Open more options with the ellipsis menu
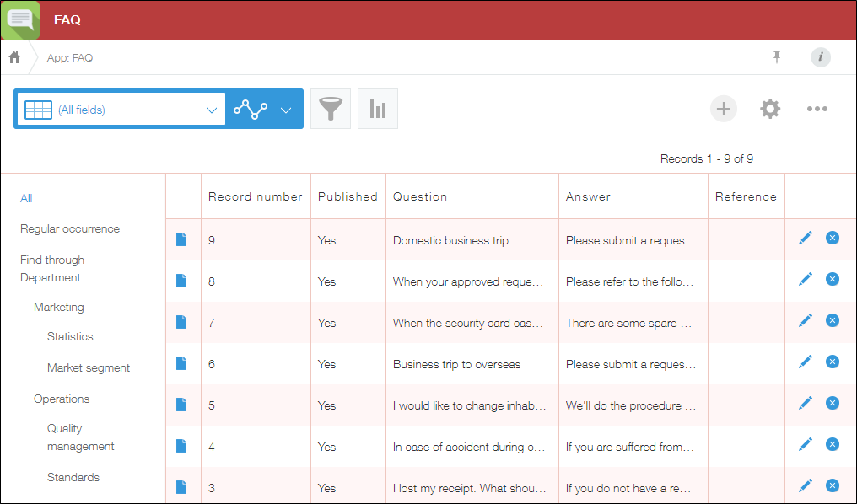This screenshot has height=504, width=857. (x=817, y=109)
